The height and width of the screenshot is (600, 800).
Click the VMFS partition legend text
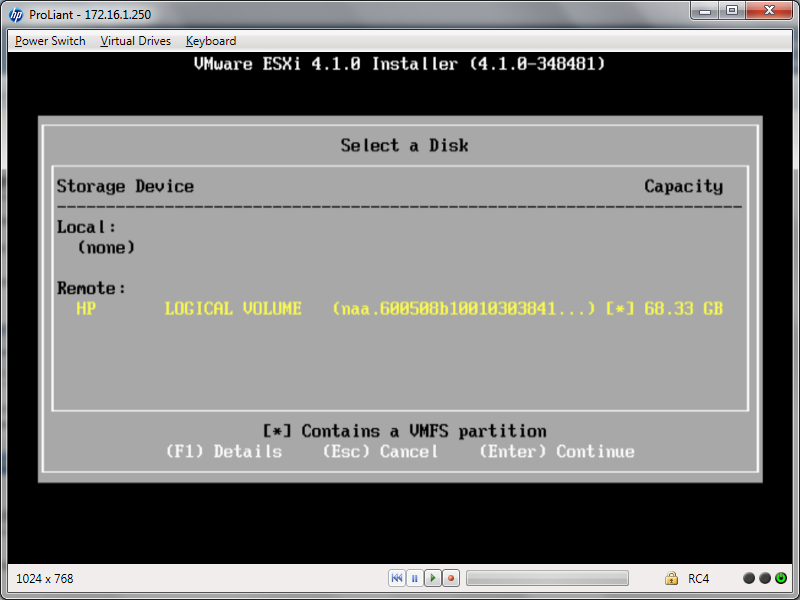405,431
